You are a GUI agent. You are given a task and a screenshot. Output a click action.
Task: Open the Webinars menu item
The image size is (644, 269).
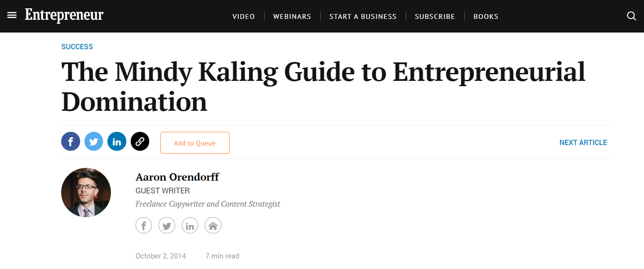click(292, 16)
